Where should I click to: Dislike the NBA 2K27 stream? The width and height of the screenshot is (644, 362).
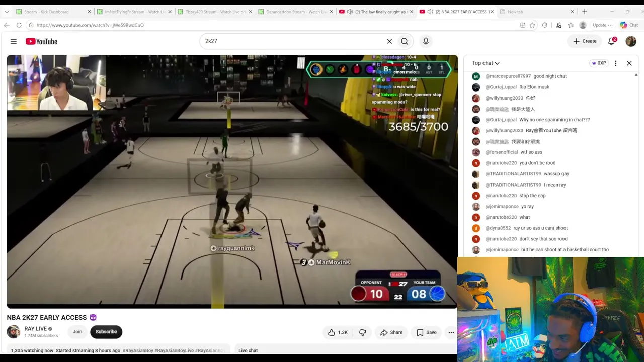[362, 332]
